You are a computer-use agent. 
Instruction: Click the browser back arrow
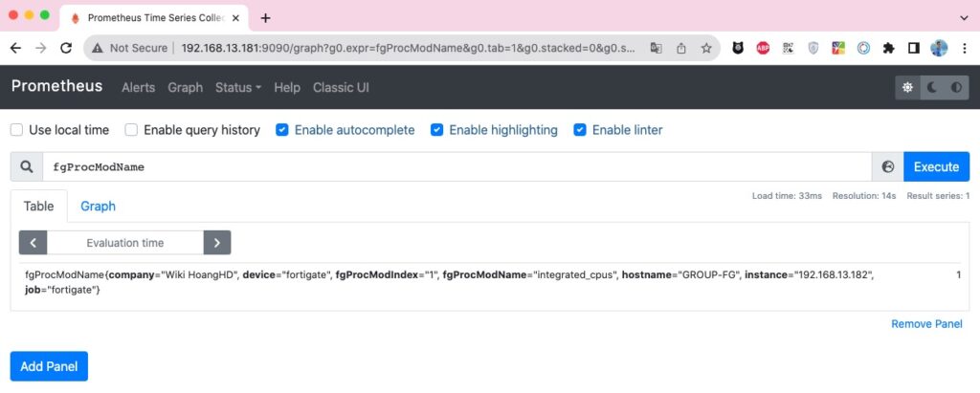15,48
